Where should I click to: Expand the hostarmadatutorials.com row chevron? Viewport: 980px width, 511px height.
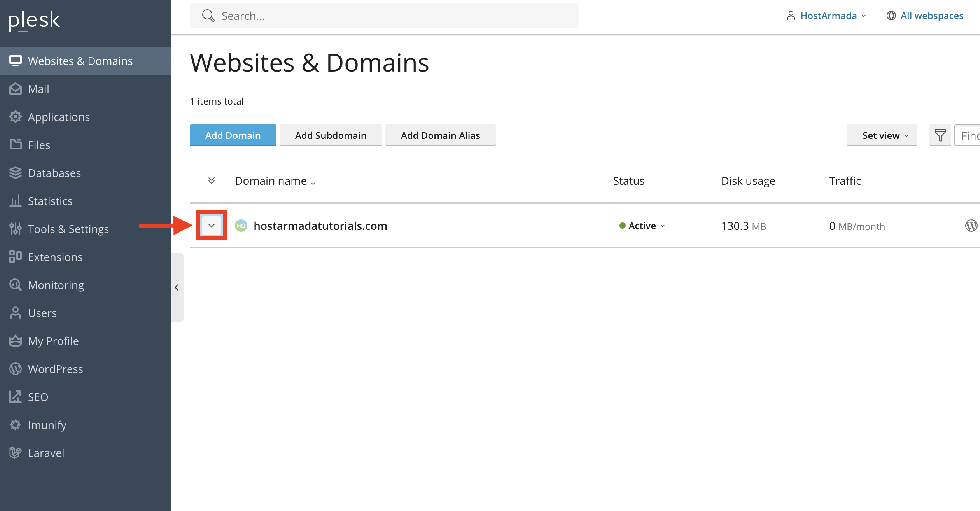[211, 225]
